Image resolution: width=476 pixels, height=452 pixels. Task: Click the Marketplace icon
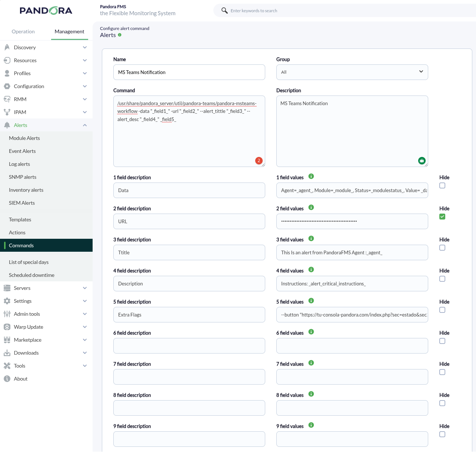[x=7, y=339]
